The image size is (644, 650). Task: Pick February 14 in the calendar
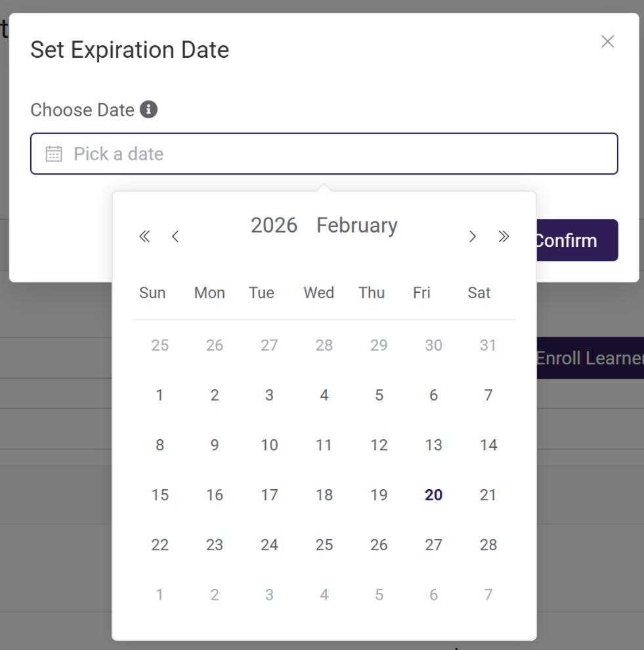(488, 445)
